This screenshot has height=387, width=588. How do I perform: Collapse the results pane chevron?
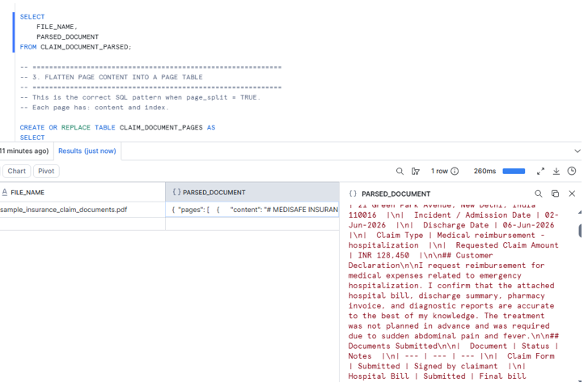[x=577, y=151]
